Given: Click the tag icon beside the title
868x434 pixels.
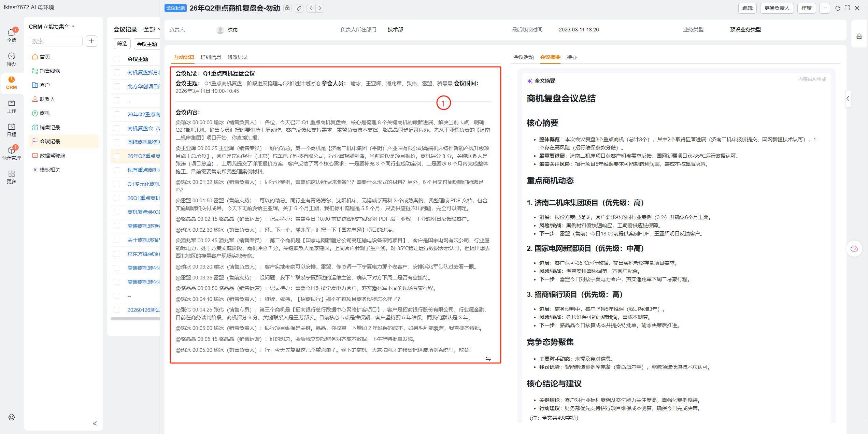Looking at the screenshot, I should (299, 8).
